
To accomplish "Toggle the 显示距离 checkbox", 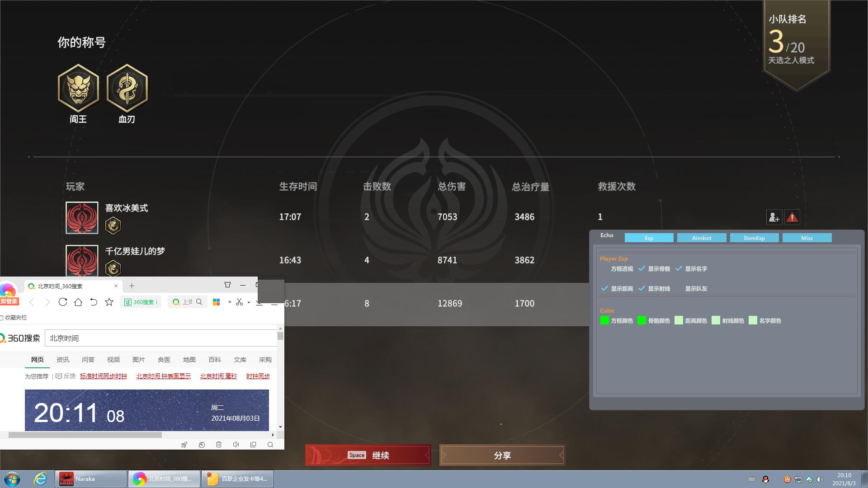I will pos(604,289).
